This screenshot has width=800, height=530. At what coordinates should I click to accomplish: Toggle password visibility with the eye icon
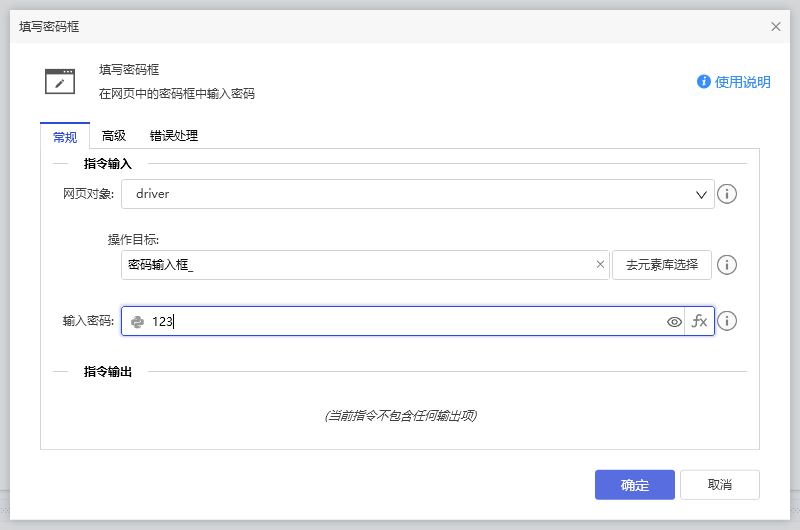(674, 322)
